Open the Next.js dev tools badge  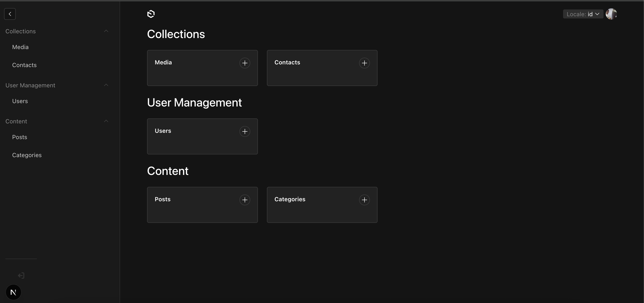click(13, 292)
